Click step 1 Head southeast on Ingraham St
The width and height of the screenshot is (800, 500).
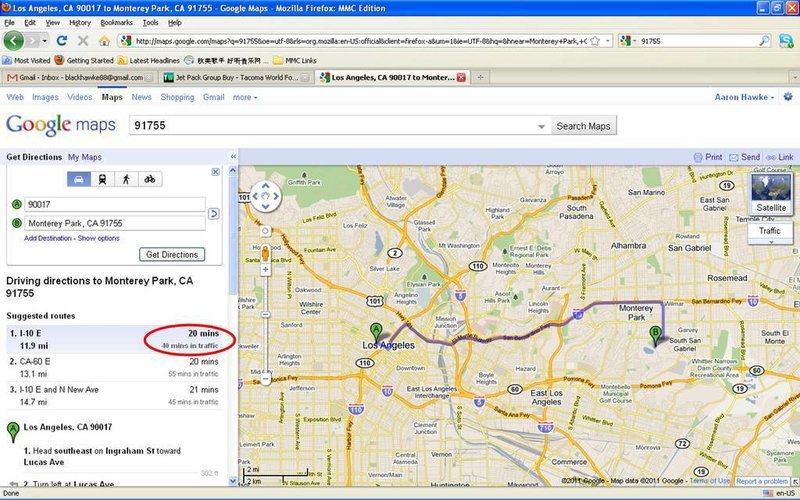click(x=102, y=457)
